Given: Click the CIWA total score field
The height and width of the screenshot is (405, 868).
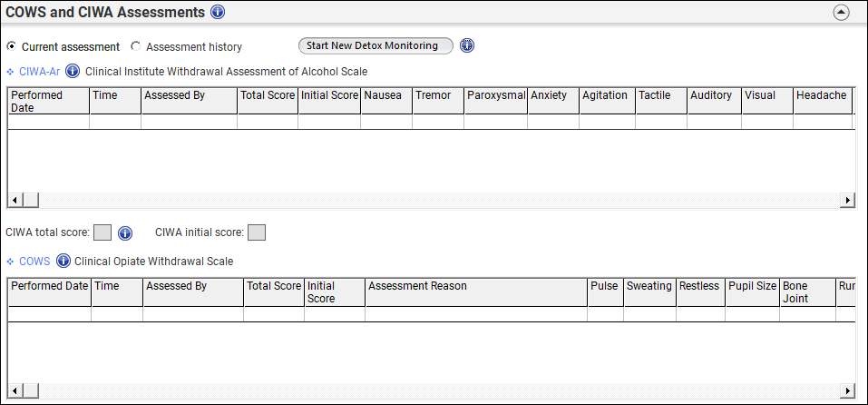Looking at the screenshot, I should 102,232.
